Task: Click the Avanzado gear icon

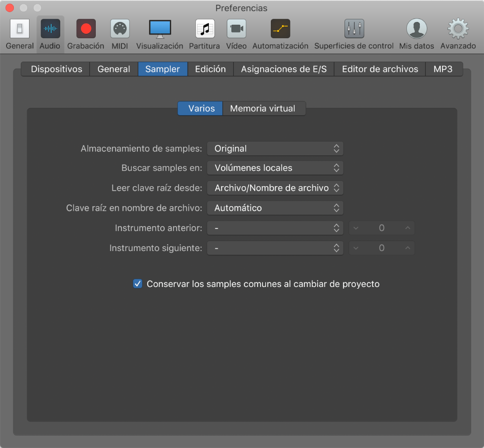Action: coord(458,29)
